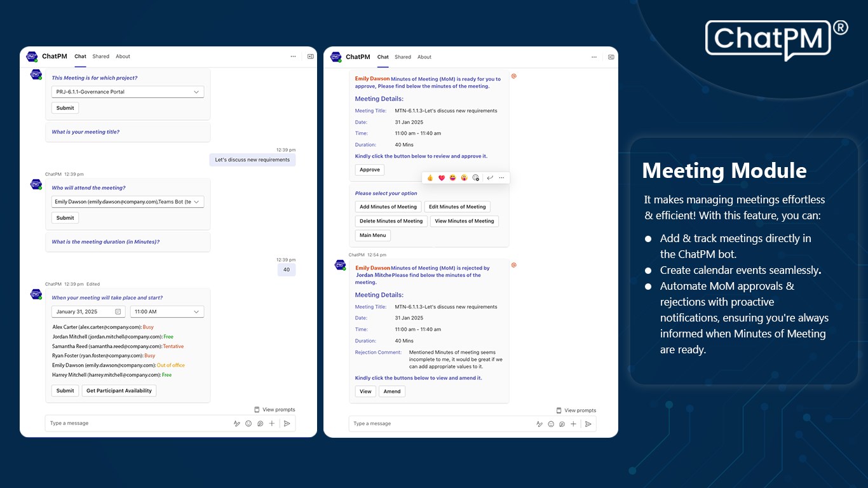Click ChatPM avatar in right window header

click(x=336, y=57)
